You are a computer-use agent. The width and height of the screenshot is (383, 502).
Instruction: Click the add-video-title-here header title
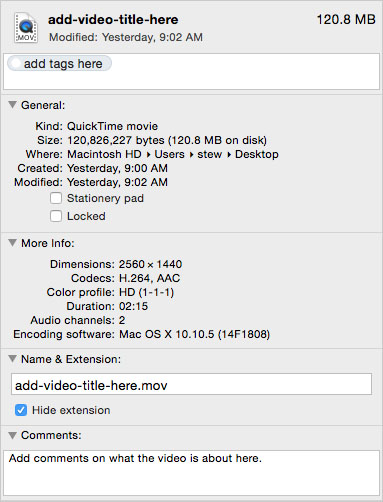(x=113, y=20)
